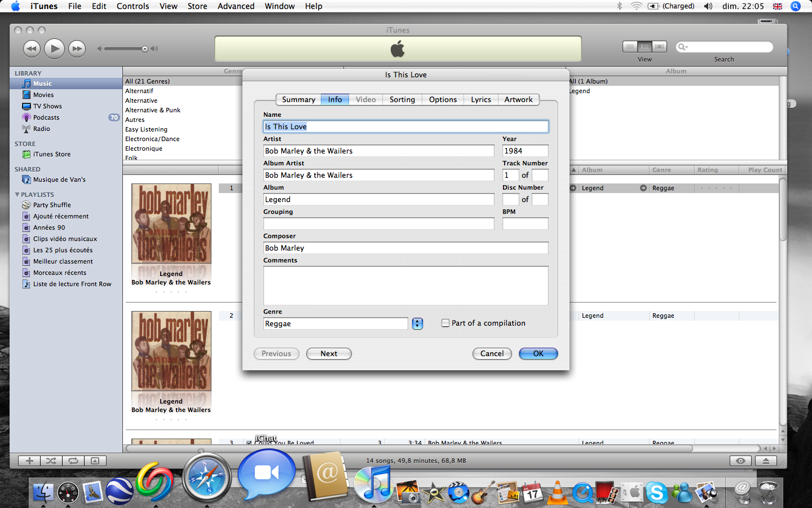
Task: Click arrow beside Legend in track row
Action: [x=643, y=188]
